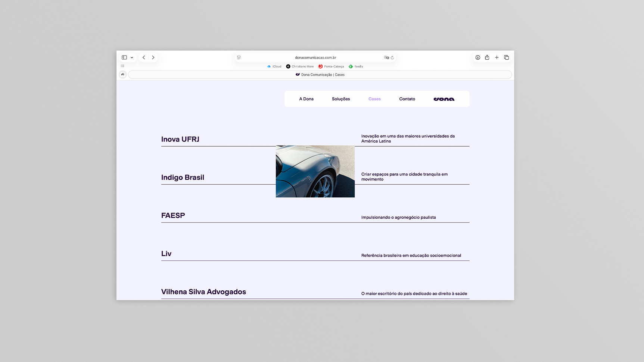Open the Vilhena Silva Advogados case
644x362 pixels.
(204, 291)
